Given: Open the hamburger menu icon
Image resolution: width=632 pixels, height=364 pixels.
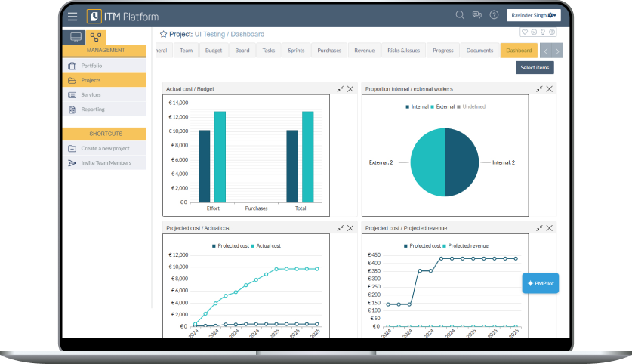Looking at the screenshot, I should (x=72, y=16).
